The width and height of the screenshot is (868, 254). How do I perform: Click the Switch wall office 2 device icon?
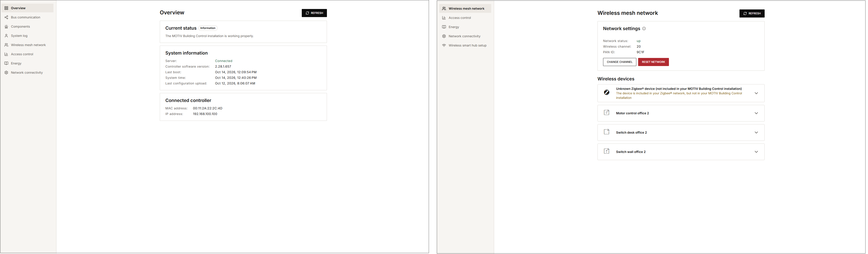coord(606,151)
